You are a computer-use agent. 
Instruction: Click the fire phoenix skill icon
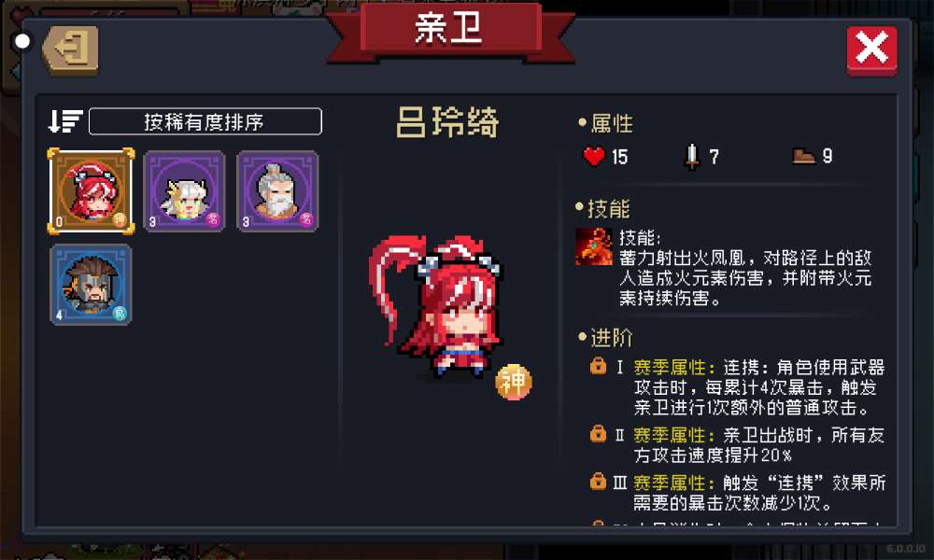(x=593, y=247)
